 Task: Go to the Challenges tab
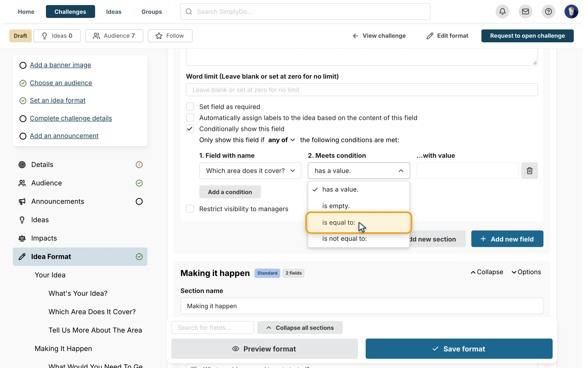pos(70,11)
